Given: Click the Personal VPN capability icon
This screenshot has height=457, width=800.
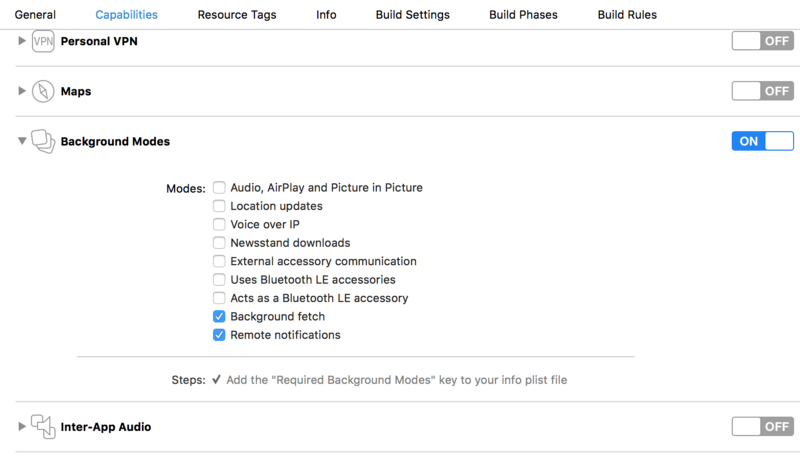Looking at the screenshot, I should (42, 41).
